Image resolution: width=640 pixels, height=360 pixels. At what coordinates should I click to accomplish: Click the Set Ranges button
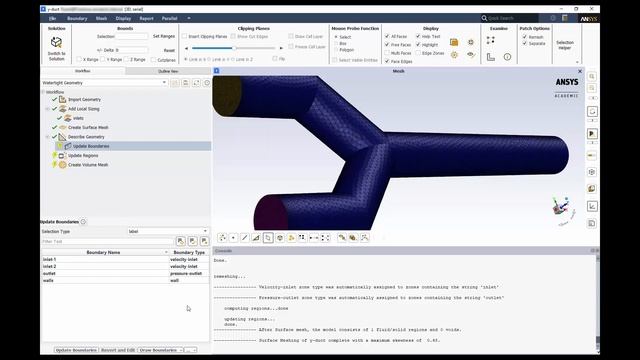tap(164, 36)
